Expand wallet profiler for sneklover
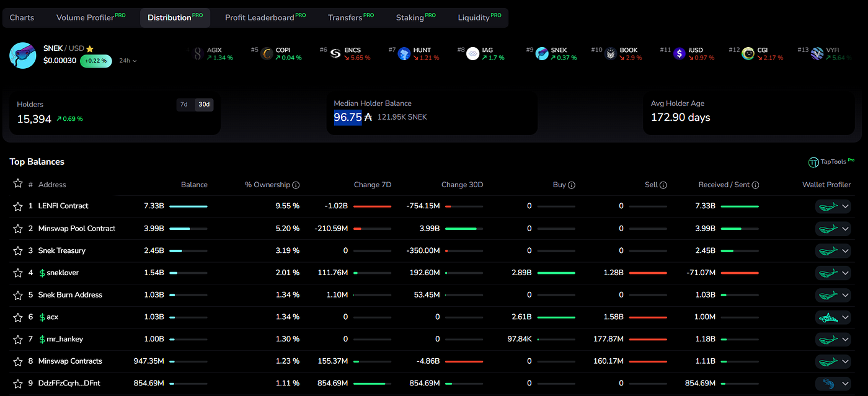This screenshot has width=868, height=396. pyautogui.click(x=845, y=273)
